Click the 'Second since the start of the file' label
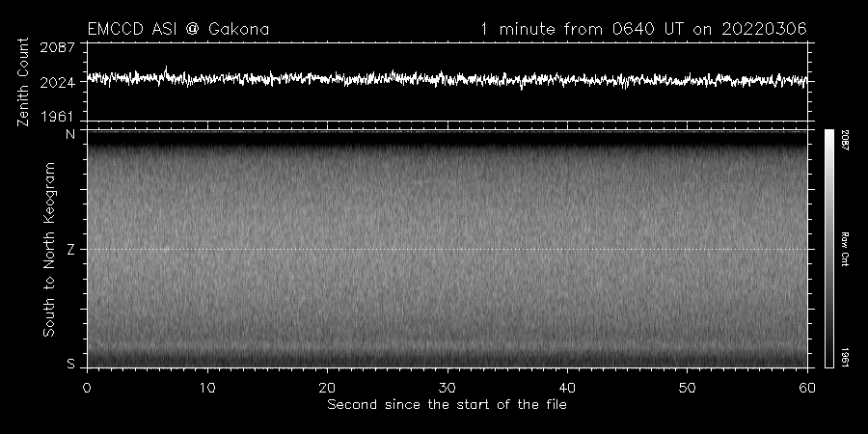Screen dimensions: 868x434 [447, 405]
